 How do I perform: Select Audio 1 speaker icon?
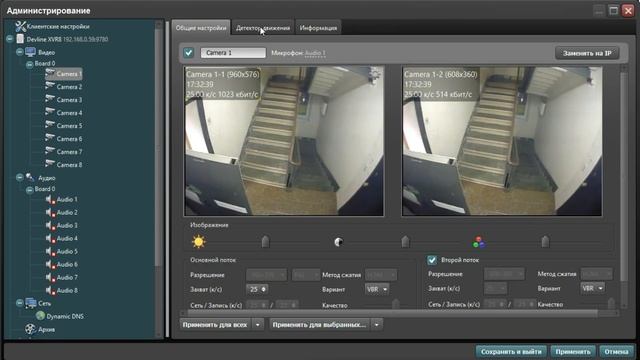tap(50, 200)
